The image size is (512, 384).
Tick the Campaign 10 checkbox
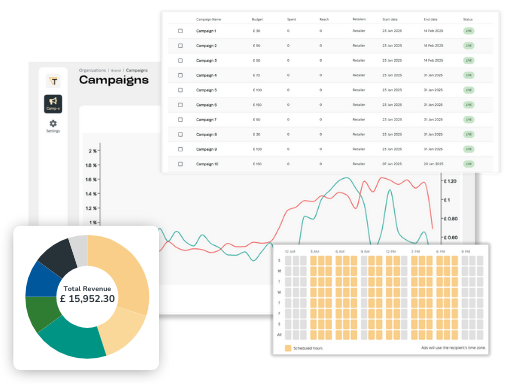(180, 164)
